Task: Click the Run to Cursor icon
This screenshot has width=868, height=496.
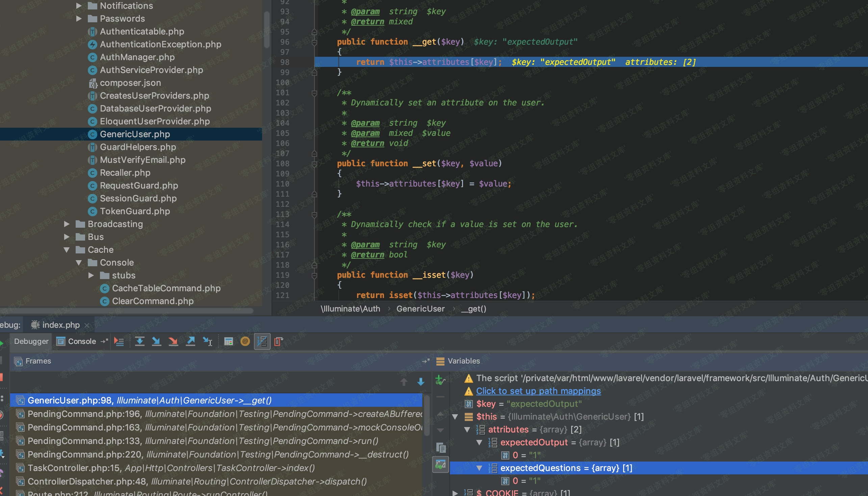Action: coord(207,341)
